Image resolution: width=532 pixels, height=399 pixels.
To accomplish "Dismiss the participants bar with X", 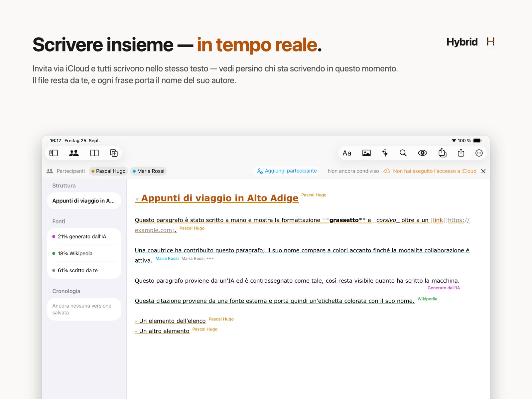I will (483, 171).
